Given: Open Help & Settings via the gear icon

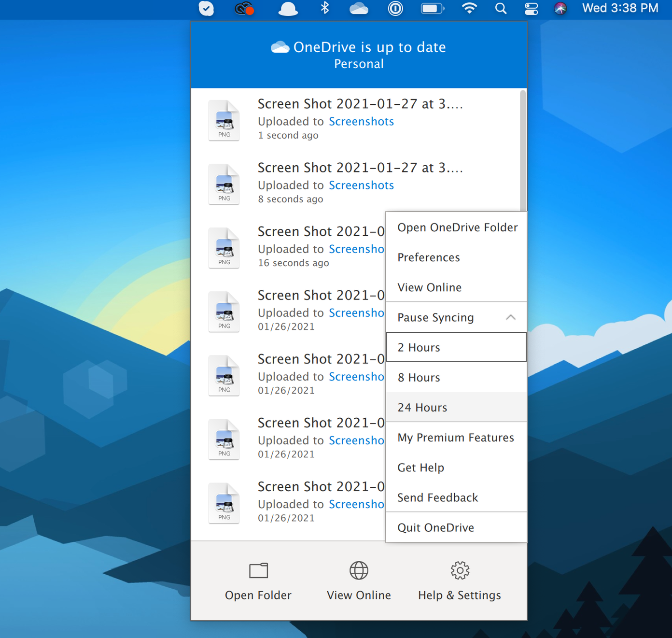Looking at the screenshot, I should 459,580.
